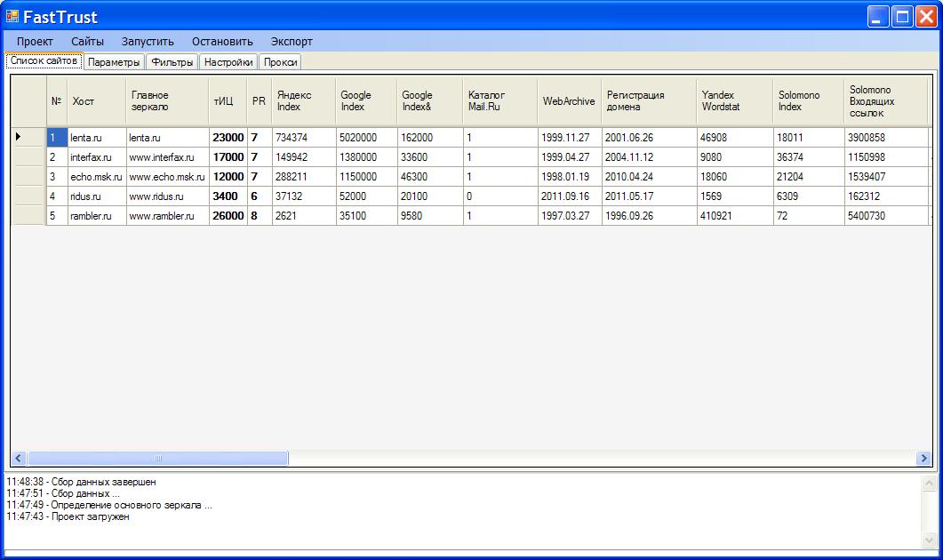Viewport: 943px width, 560px height.
Task: Click the тИЦ value 23000
Action: [228, 137]
